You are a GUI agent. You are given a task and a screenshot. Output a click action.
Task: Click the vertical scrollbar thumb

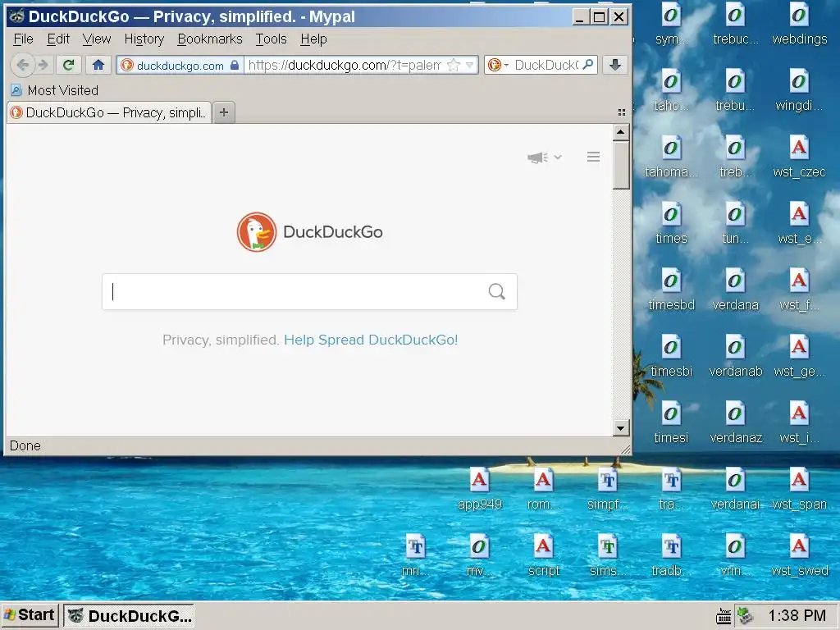click(620, 165)
